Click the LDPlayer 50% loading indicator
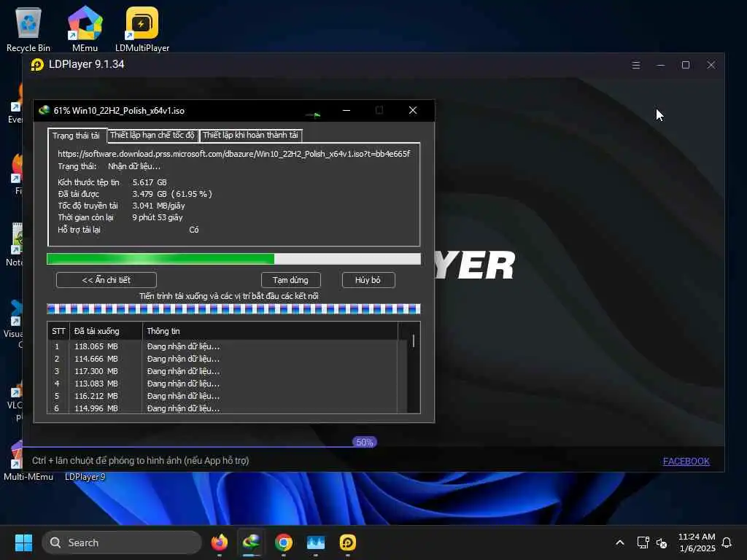747x560 pixels. (x=365, y=443)
